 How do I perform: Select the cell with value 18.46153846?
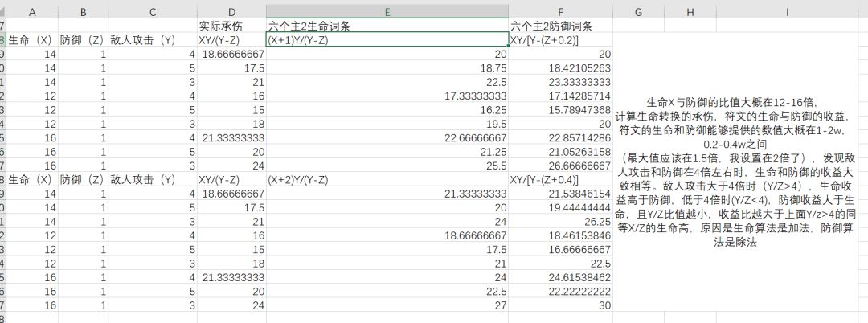coord(560,235)
